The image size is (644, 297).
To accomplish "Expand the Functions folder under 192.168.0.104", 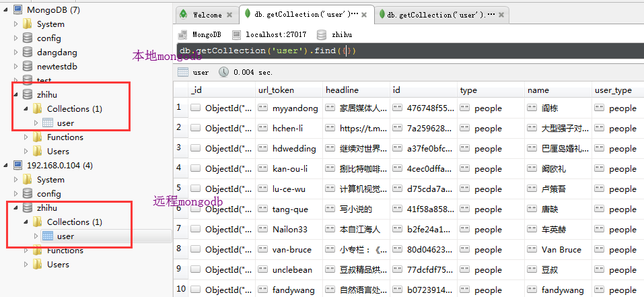I will (x=26, y=250).
